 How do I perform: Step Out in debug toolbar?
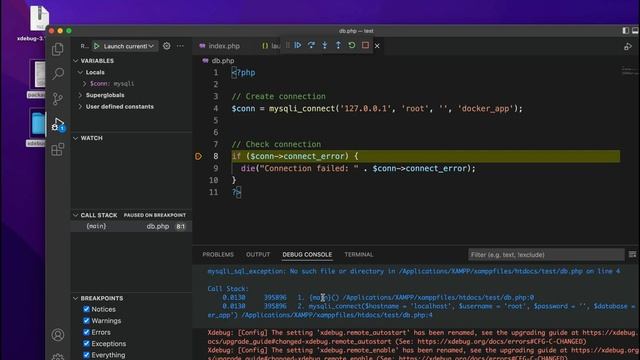(338, 45)
